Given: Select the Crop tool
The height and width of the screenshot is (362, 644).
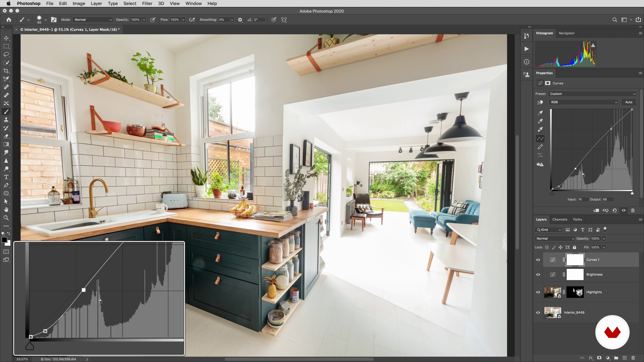Looking at the screenshot, I should point(6,71).
